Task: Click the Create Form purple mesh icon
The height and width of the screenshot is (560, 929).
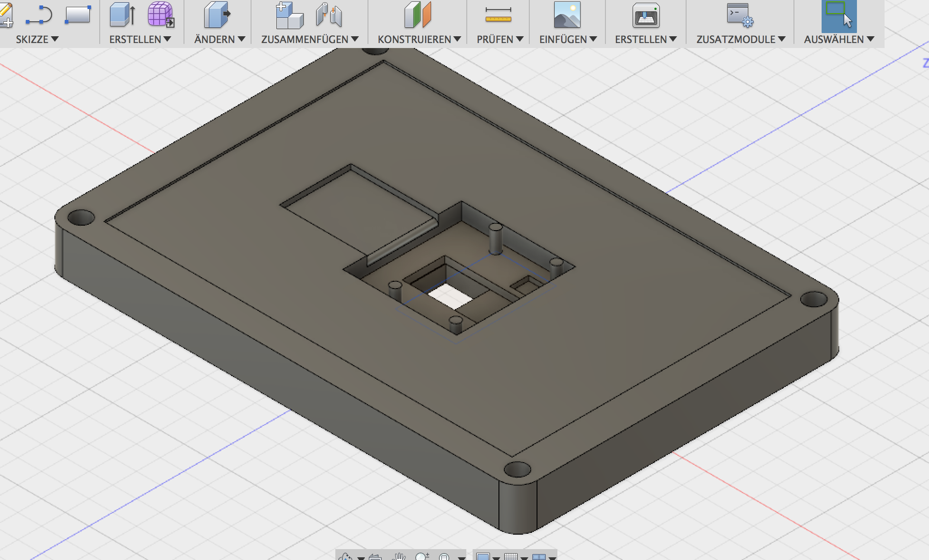Action: point(161,14)
